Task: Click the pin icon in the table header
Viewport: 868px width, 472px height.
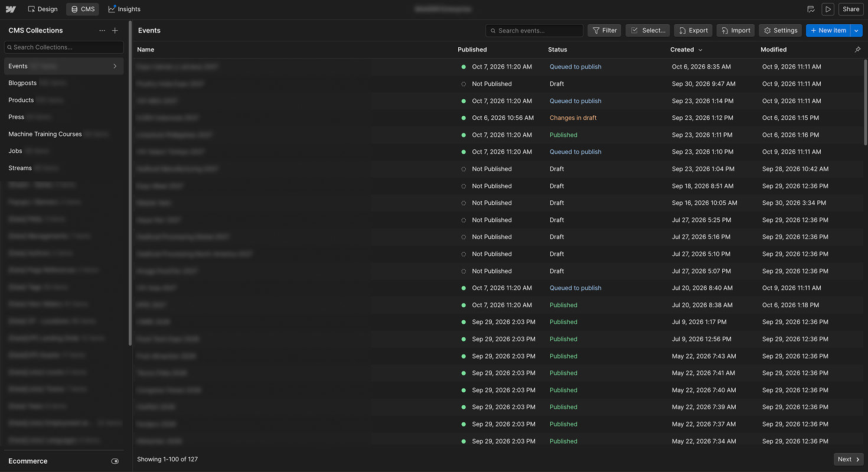Action: click(x=858, y=50)
